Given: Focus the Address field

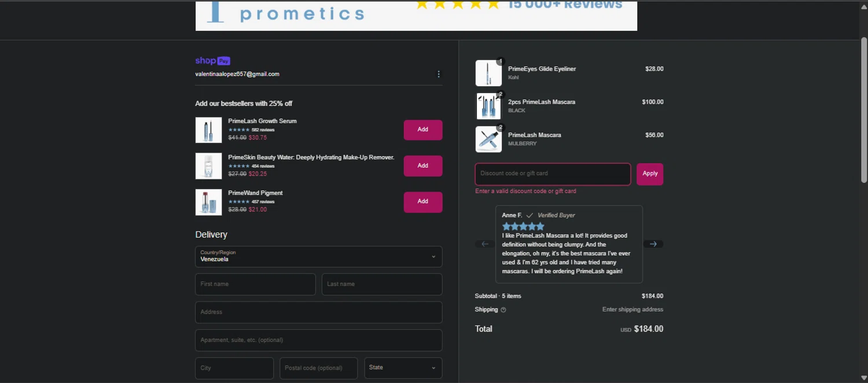Looking at the screenshot, I should [319, 312].
